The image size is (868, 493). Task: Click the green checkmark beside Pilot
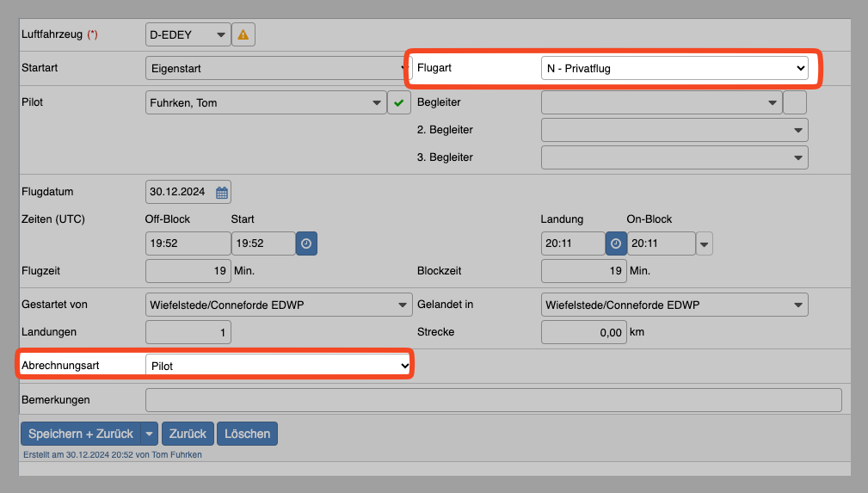click(398, 103)
